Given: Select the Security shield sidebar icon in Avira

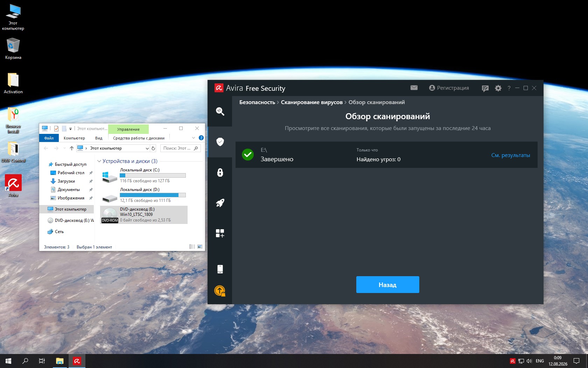Looking at the screenshot, I should click(220, 142).
